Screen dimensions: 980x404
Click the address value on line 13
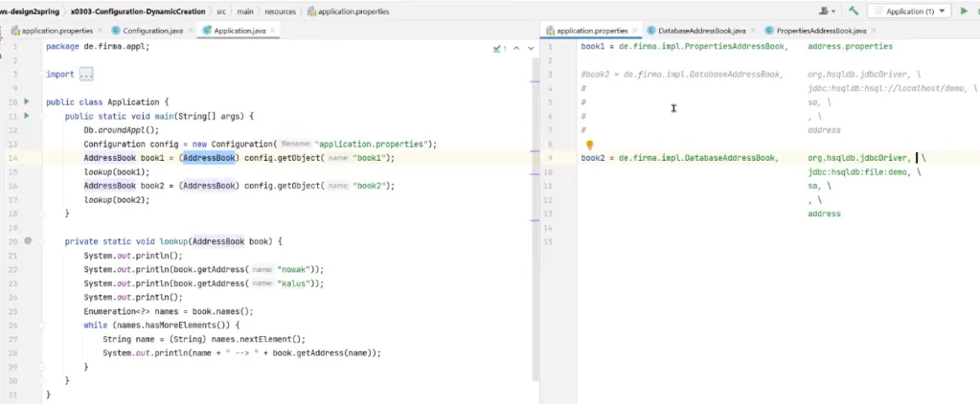[824, 213]
